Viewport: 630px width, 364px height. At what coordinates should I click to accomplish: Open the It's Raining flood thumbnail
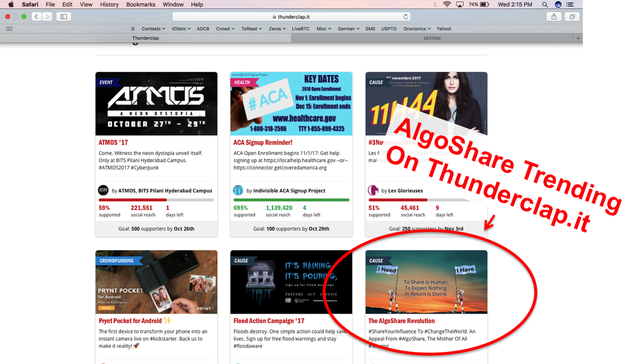(x=291, y=282)
